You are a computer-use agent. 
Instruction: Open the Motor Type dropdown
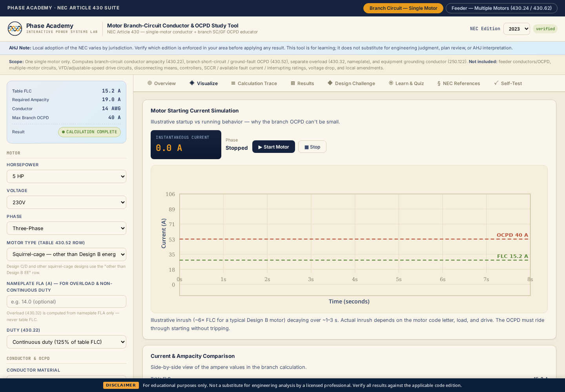[66, 254]
